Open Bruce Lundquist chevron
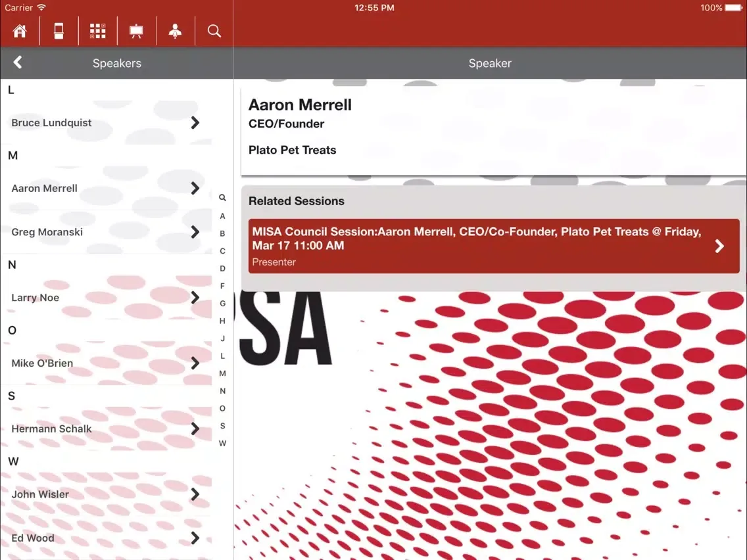 click(x=195, y=123)
